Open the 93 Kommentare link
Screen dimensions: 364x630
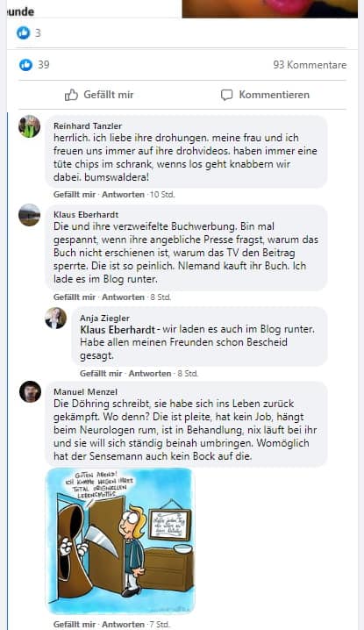pyautogui.click(x=310, y=65)
